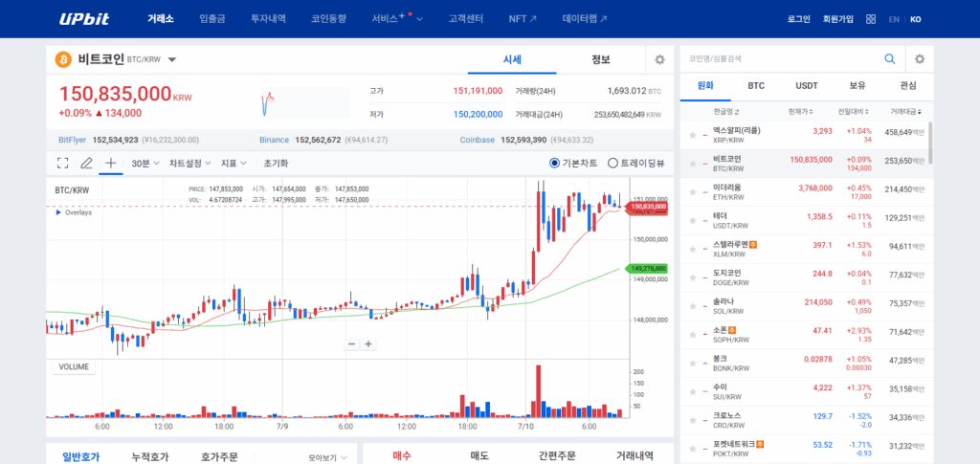Screen dimensions: 980x464
Task: Open the 지표 indicators dropdown
Action: 234,163
